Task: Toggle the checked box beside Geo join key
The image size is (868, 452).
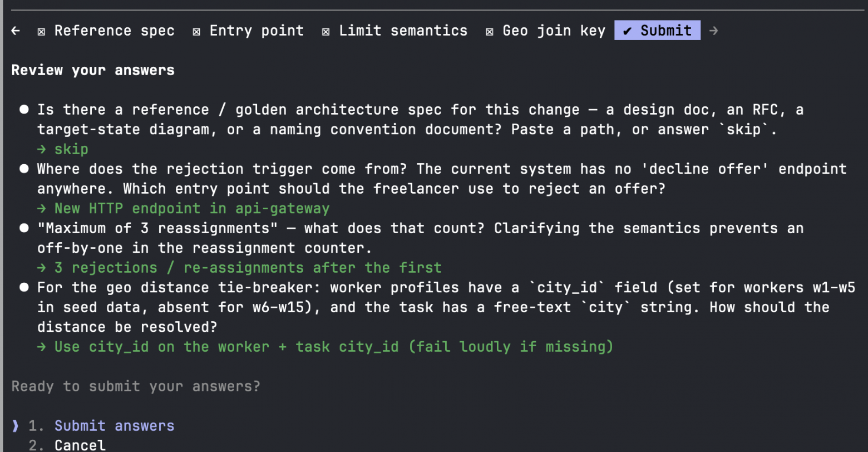Action: (490, 31)
